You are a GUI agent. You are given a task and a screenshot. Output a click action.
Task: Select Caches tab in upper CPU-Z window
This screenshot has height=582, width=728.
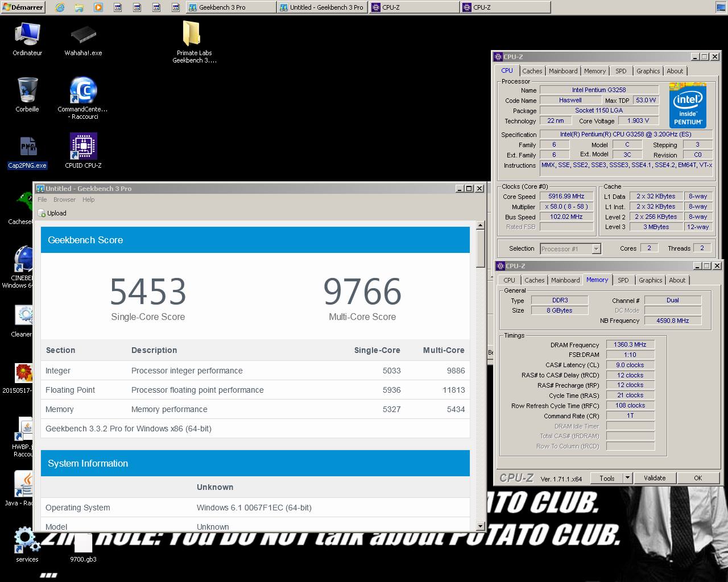coord(532,71)
